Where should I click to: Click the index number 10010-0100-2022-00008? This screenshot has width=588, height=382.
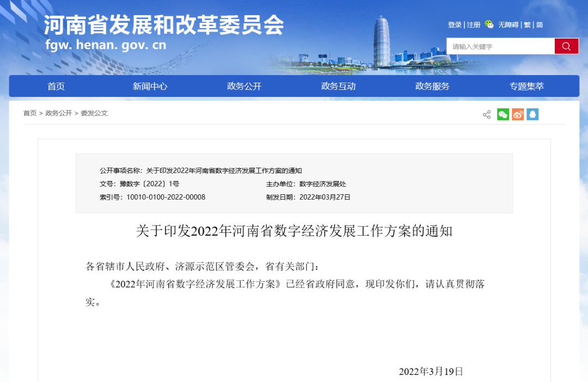click(x=166, y=197)
